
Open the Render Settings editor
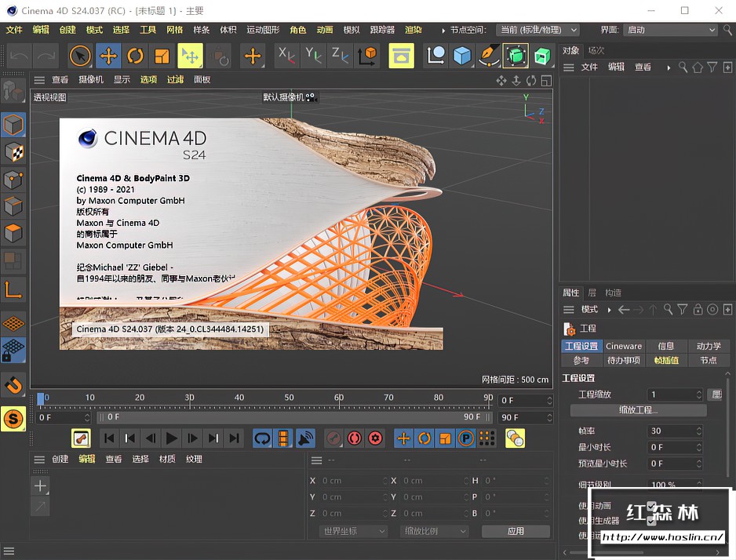[x=401, y=56]
